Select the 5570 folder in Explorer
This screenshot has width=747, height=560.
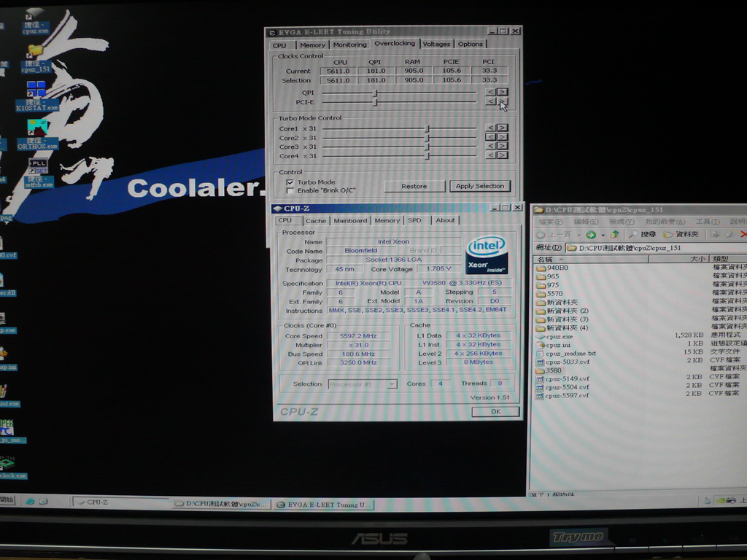coord(550,294)
